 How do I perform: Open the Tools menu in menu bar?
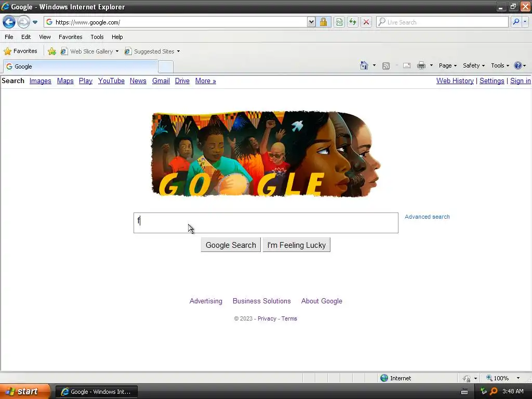click(97, 37)
